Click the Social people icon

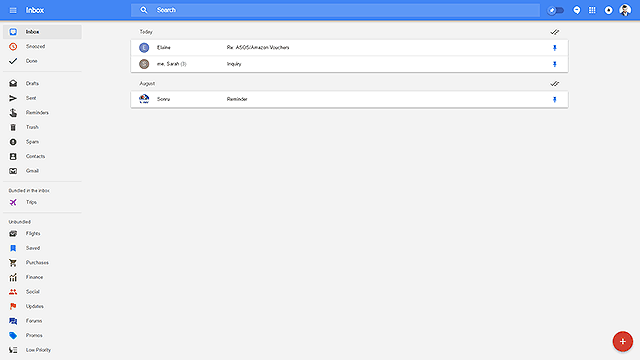click(13, 292)
